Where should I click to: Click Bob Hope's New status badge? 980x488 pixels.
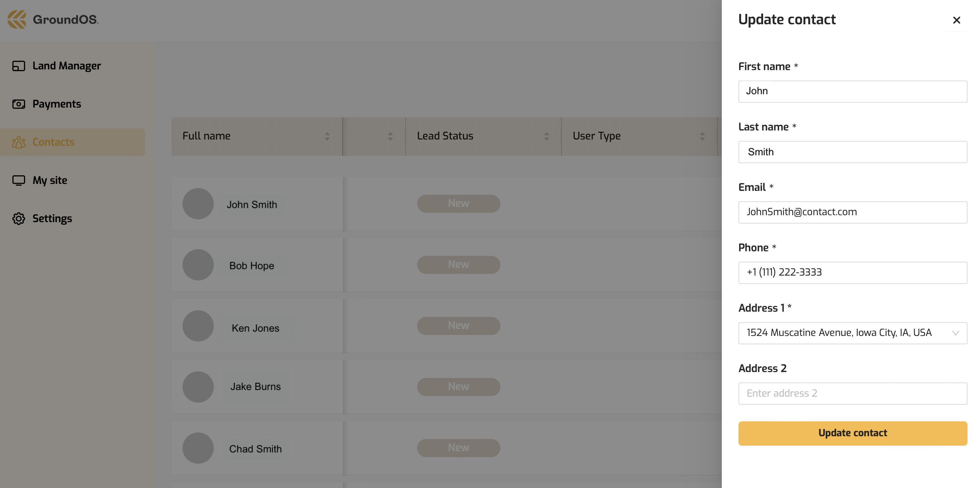coord(458,265)
